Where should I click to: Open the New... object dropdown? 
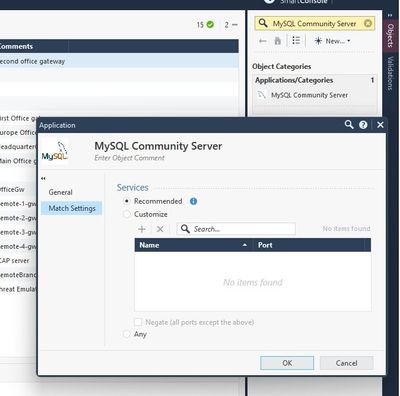tap(332, 41)
